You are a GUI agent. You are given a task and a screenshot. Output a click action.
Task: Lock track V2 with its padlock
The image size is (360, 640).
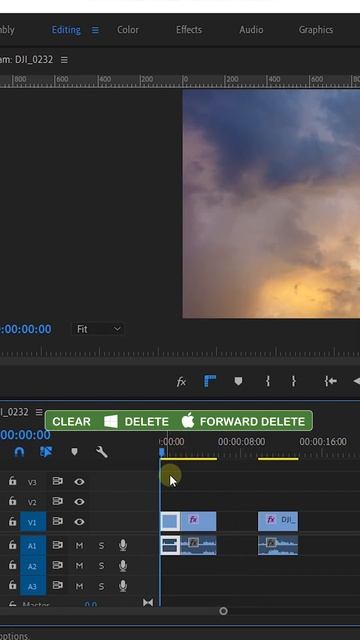(13, 500)
